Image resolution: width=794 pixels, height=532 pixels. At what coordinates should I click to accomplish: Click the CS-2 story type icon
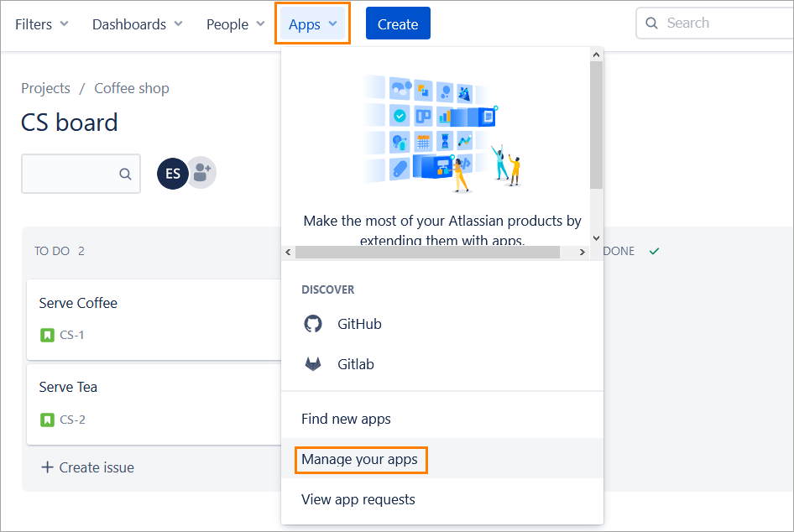click(47, 420)
